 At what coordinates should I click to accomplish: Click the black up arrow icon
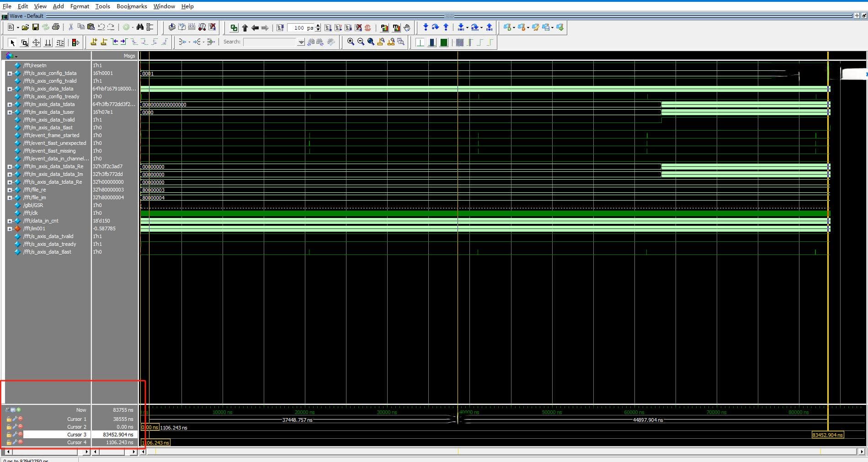(245, 28)
